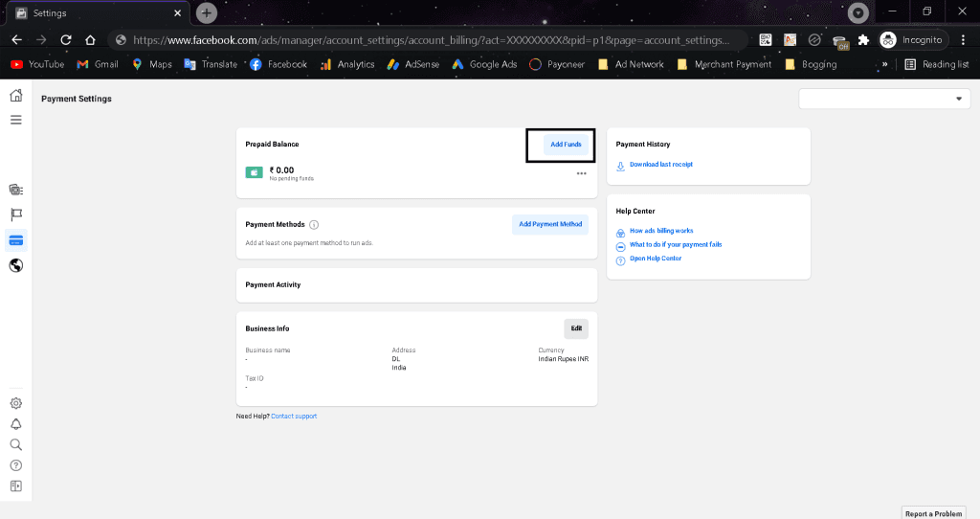The width and height of the screenshot is (980, 519).
Task: Open the Gmail bookmark
Action: click(x=97, y=64)
